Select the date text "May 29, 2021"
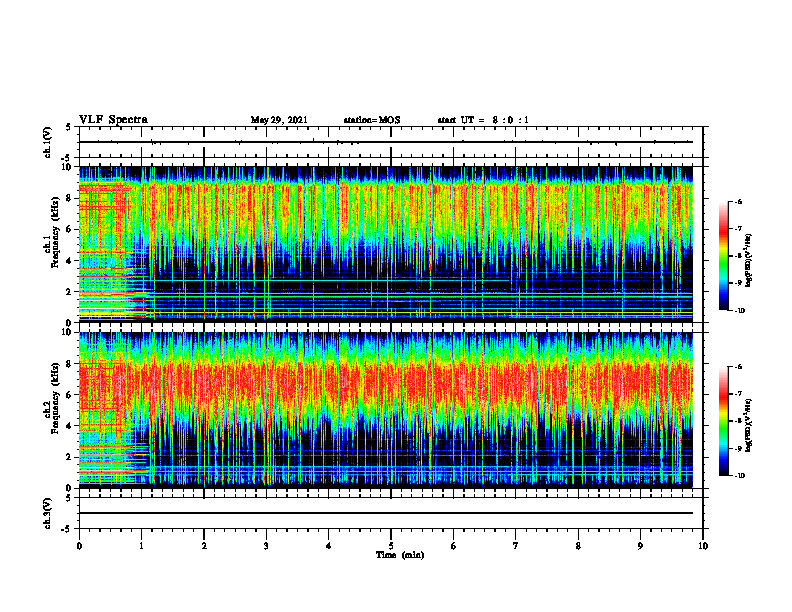The width and height of the screenshot is (792, 612). tap(279, 120)
